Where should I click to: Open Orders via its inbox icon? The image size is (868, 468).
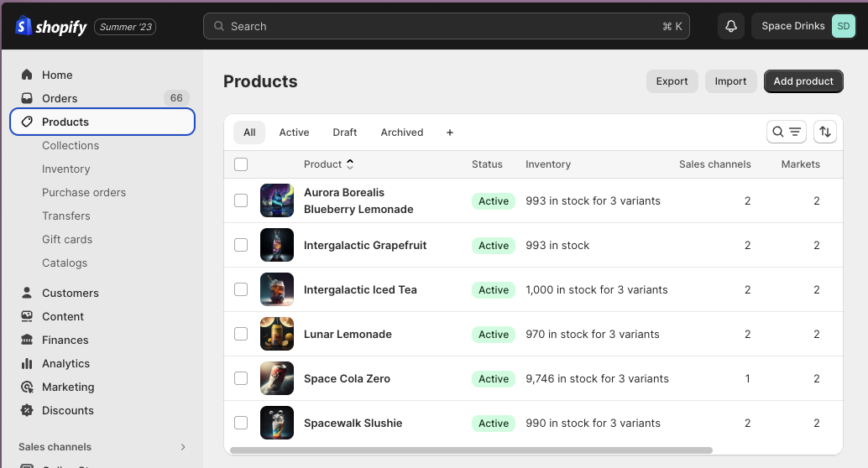[27, 98]
